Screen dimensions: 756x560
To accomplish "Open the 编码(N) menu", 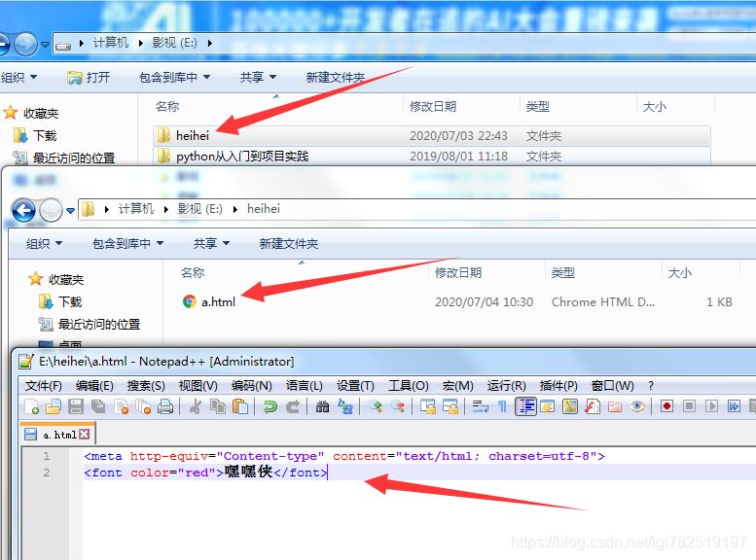I will pyautogui.click(x=252, y=386).
